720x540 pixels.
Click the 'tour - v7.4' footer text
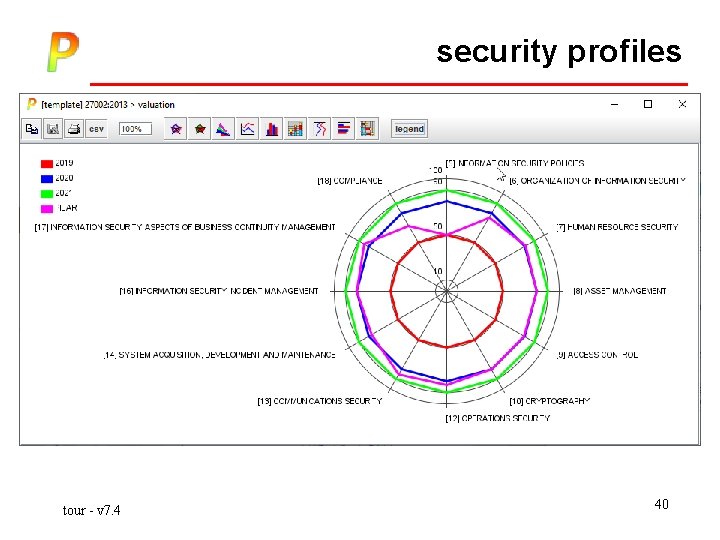91,510
